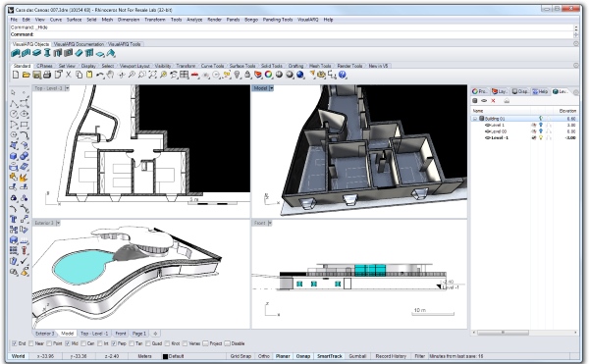The width and height of the screenshot is (589, 364).
Task: Save the model with the Save icon
Action: click(37, 75)
